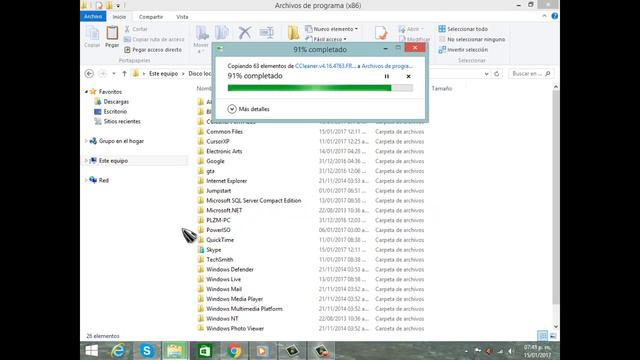Cancel the copy with the X button
Viewport: 640px width, 360px height.
pyautogui.click(x=408, y=76)
